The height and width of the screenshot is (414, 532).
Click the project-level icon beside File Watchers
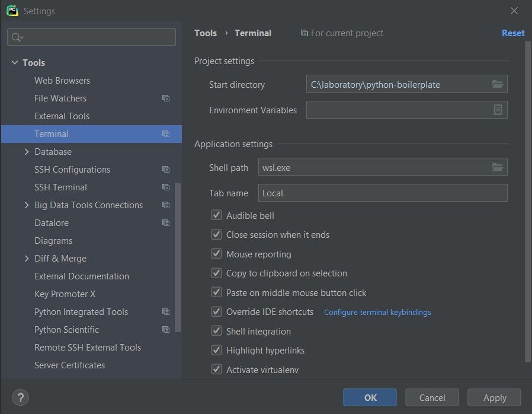166,98
